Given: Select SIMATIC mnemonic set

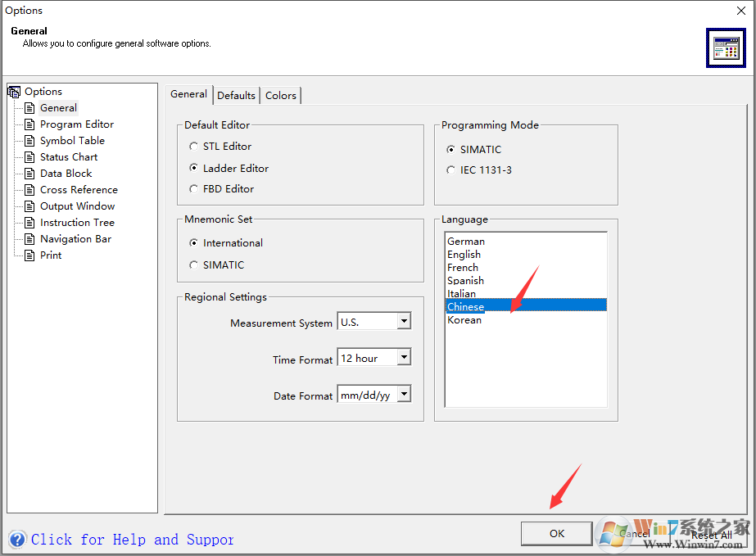Looking at the screenshot, I should 193,265.
